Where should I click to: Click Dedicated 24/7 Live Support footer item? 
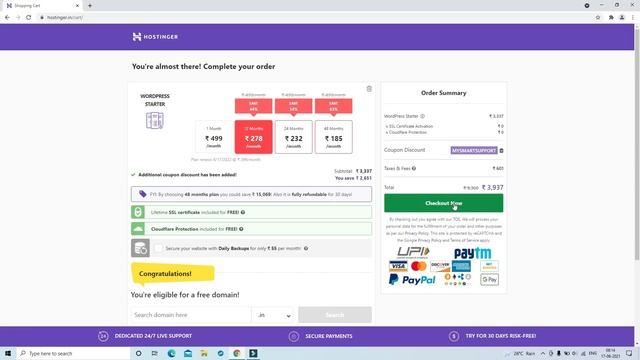point(145,336)
